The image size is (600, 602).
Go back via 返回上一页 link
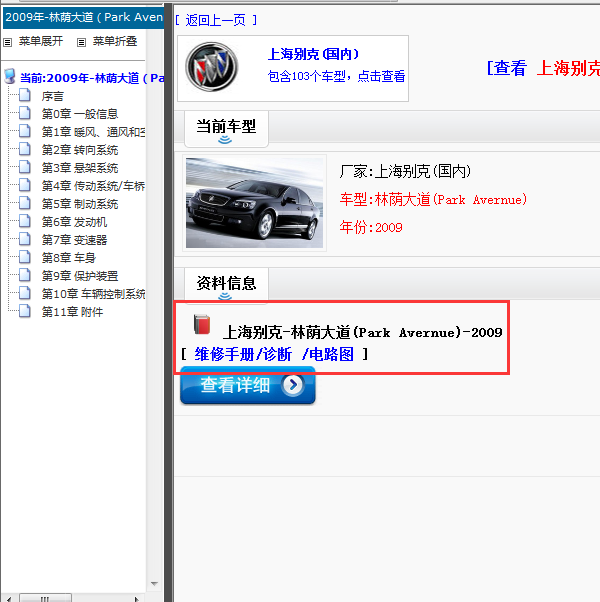(x=216, y=20)
